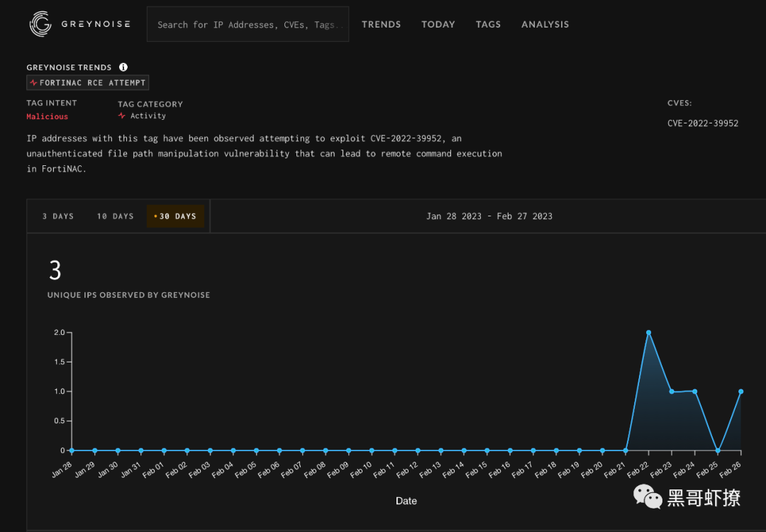Image resolution: width=766 pixels, height=532 pixels.
Task: Click the Feb 05 axis label
Action: [245, 470]
